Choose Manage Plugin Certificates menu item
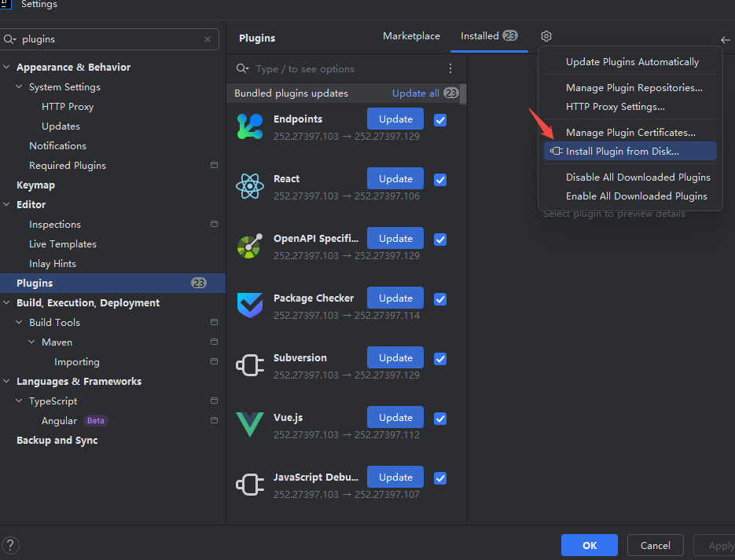735x560 pixels. (x=630, y=133)
